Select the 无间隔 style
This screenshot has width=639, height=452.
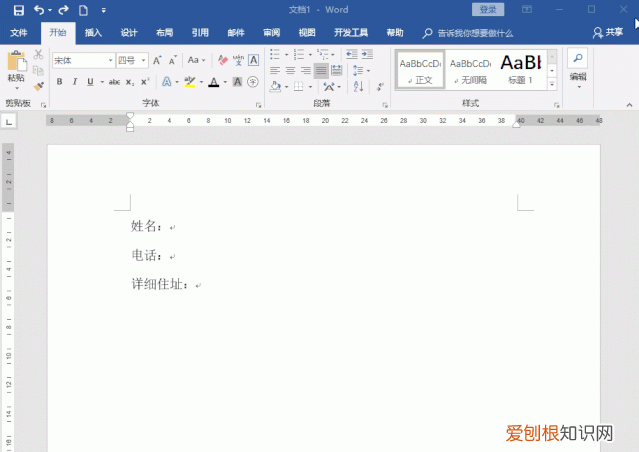(470, 69)
